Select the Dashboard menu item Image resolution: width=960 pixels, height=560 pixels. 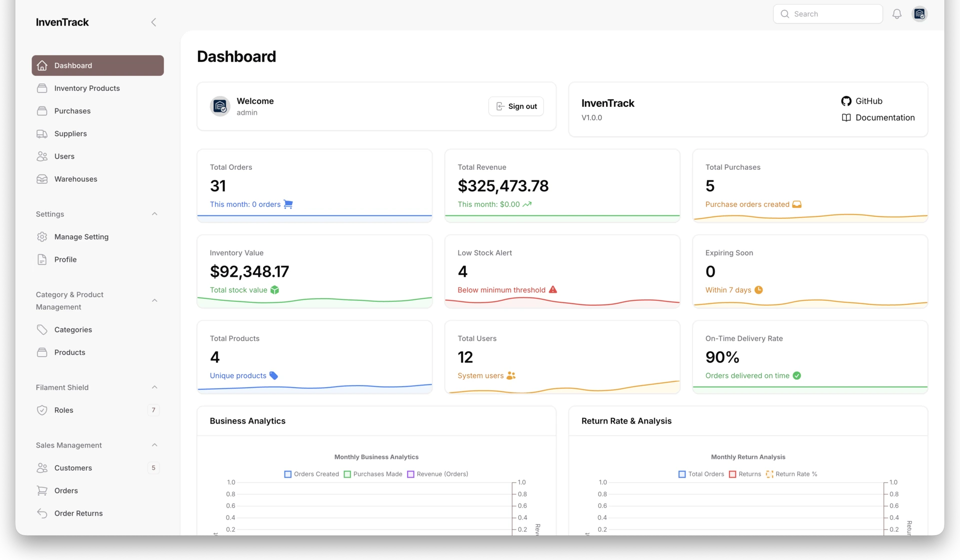pyautogui.click(x=97, y=65)
